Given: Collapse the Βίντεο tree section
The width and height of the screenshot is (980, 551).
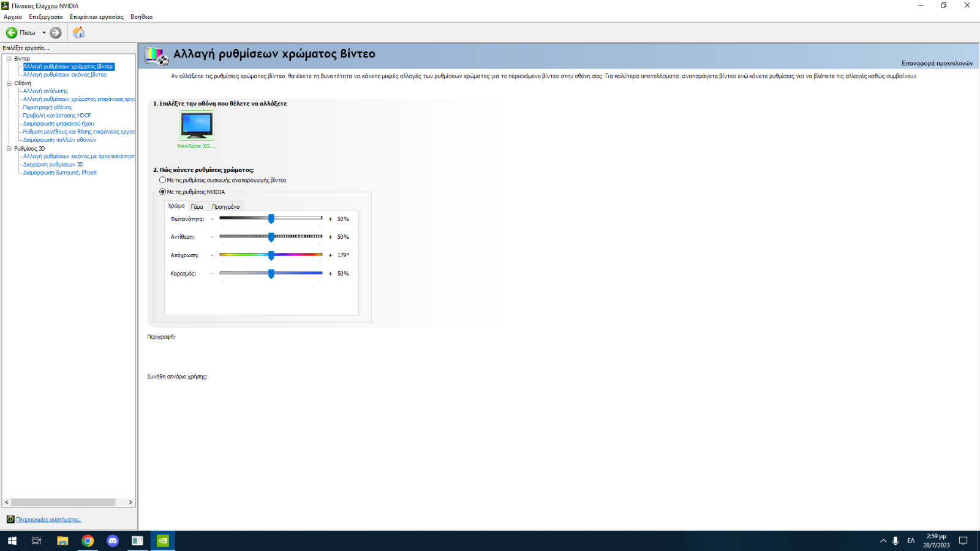Looking at the screenshot, I should tap(9, 59).
